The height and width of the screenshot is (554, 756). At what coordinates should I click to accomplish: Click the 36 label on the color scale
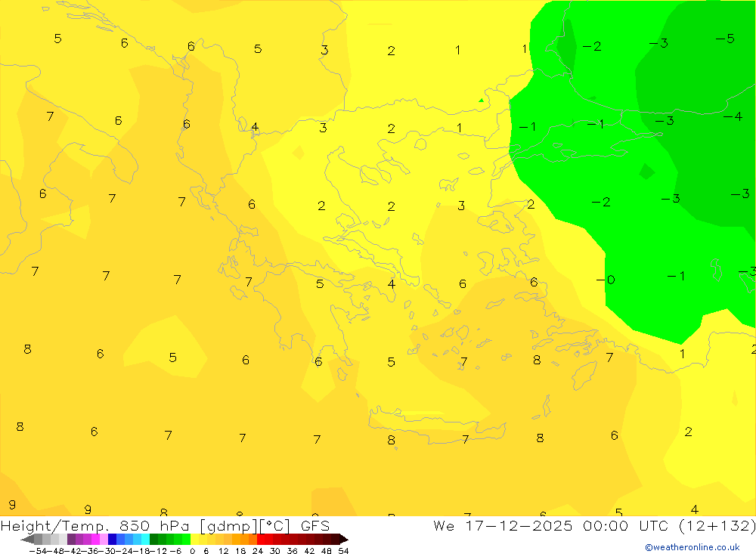coord(292,551)
